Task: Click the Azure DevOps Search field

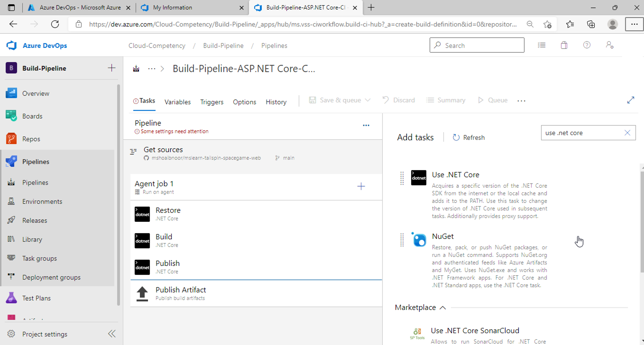Action: [x=477, y=45]
